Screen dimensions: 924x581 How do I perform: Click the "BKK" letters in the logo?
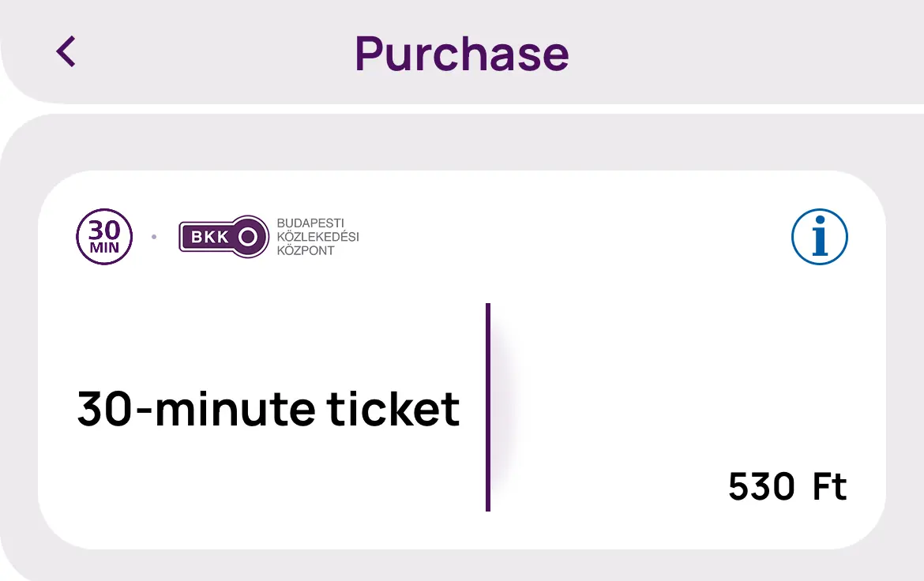tap(208, 237)
